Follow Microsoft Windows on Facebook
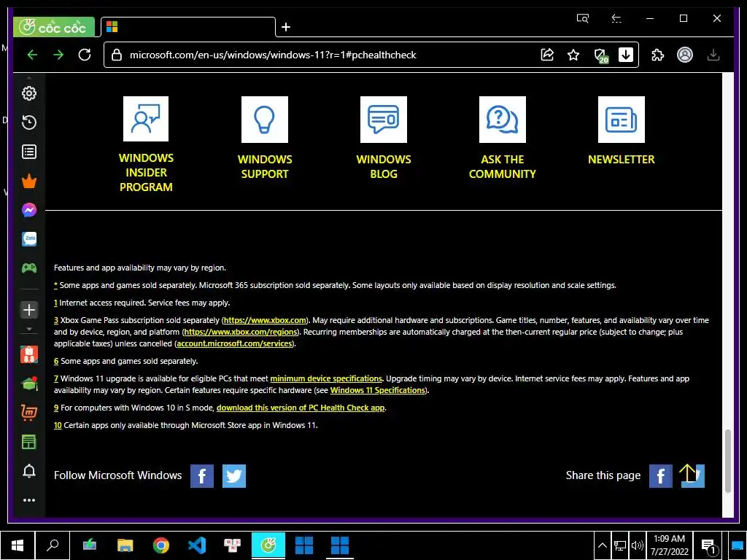 pyautogui.click(x=202, y=475)
